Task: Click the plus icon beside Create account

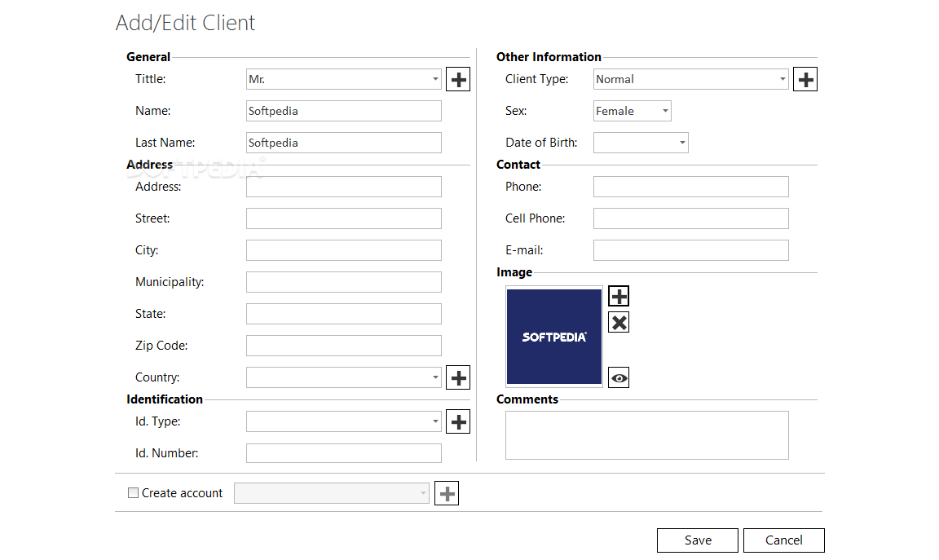Action: (x=447, y=493)
